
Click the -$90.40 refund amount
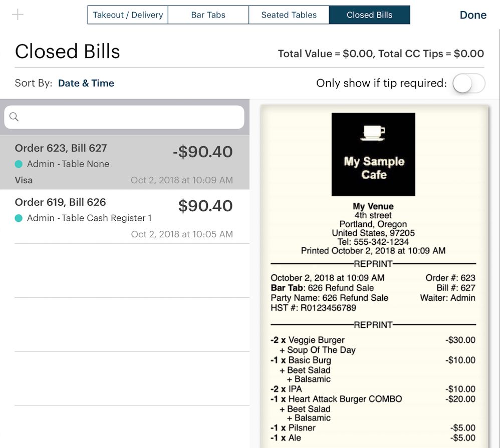coord(202,152)
